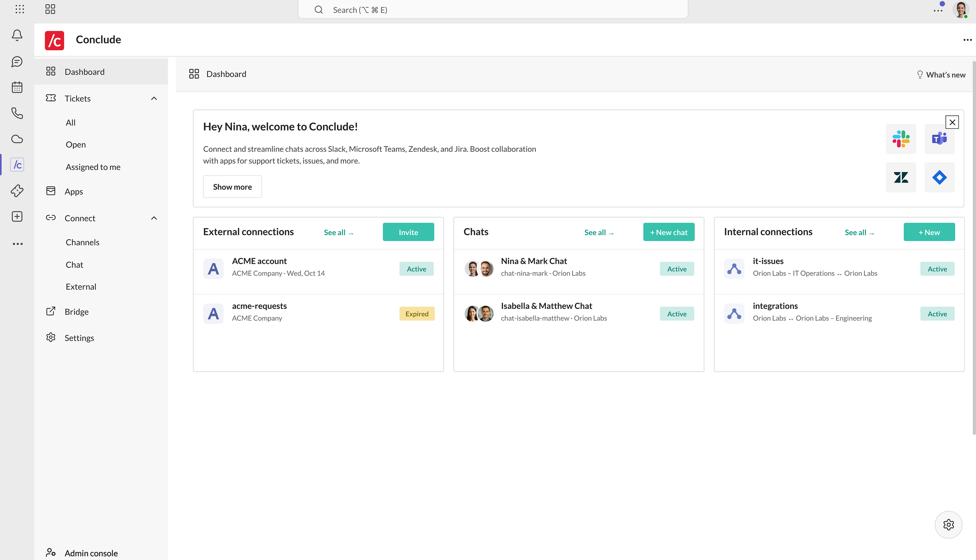The width and height of the screenshot is (976, 560).
Task: Click the search field
Action: [x=493, y=9]
